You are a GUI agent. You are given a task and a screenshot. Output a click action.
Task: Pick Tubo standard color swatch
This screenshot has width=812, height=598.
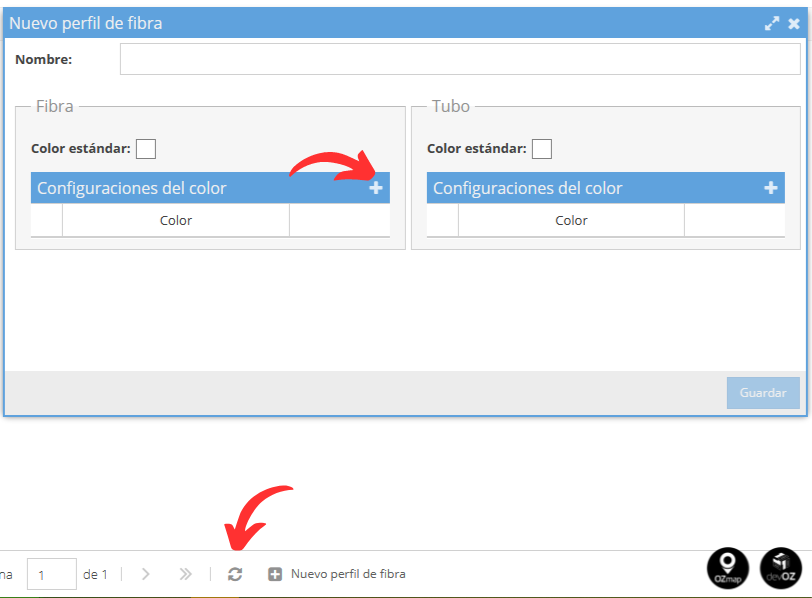542,149
